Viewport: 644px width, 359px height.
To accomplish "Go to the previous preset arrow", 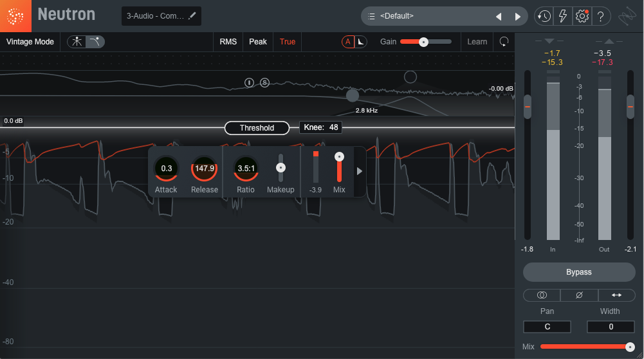I will click(x=499, y=17).
